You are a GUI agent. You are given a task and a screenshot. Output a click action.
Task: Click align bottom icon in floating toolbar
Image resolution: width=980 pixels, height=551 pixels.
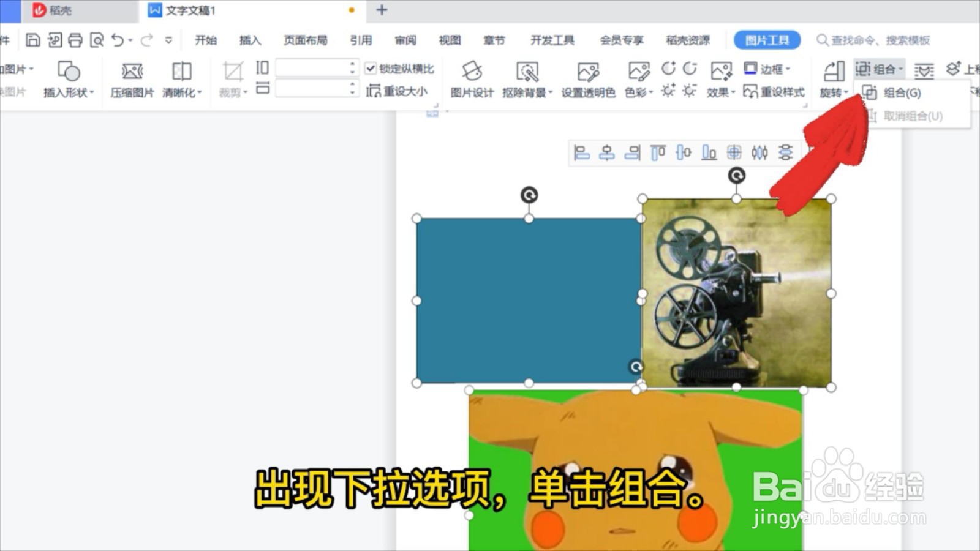point(709,152)
